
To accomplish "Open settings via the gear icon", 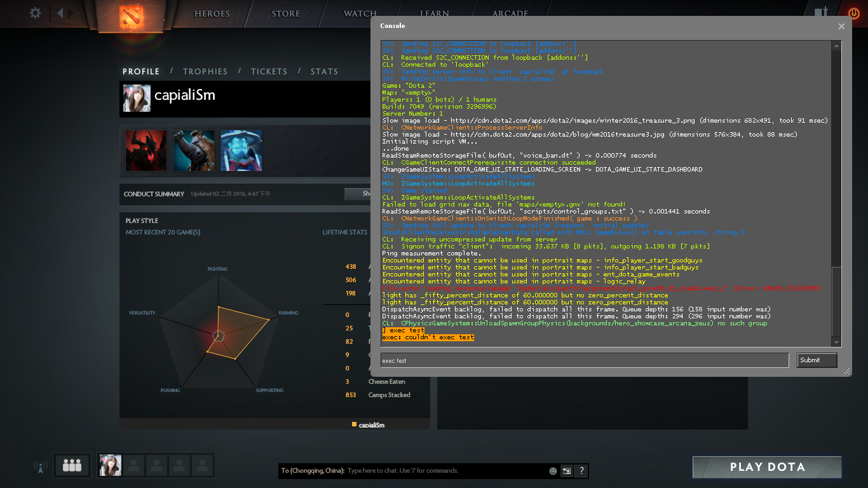I will (36, 13).
